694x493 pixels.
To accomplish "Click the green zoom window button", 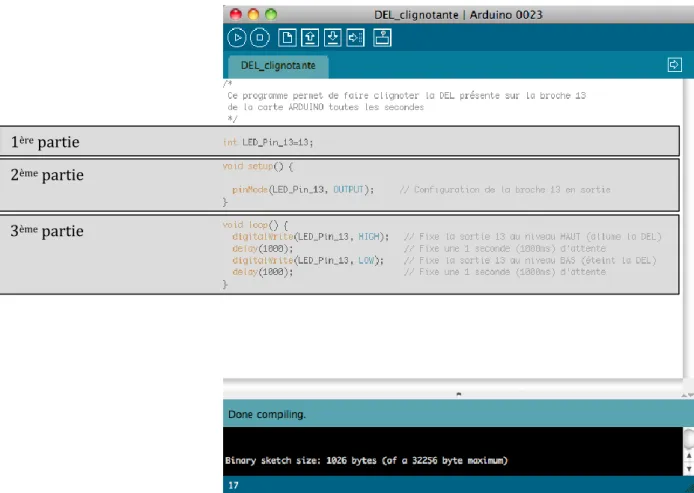I will pos(271,14).
